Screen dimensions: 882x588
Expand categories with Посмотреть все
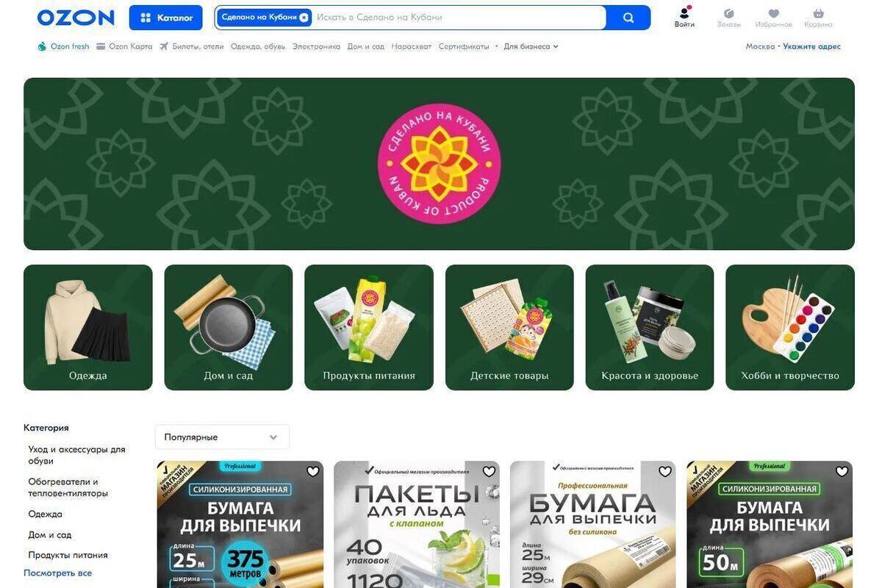(57, 573)
